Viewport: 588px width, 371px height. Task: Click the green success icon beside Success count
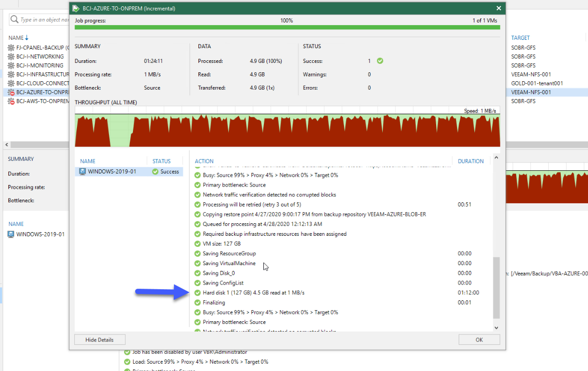pyautogui.click(x=380, y=61)
